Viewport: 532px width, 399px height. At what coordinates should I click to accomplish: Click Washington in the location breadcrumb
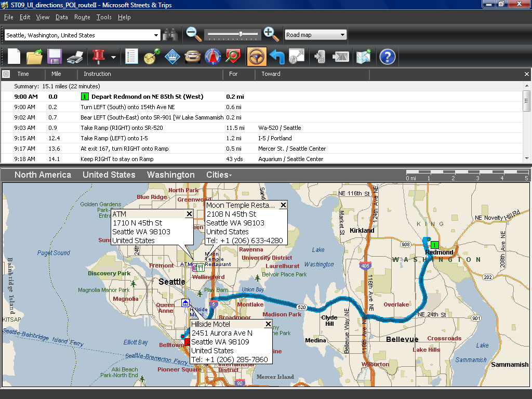pyautogui.click(x=170, y=175)
